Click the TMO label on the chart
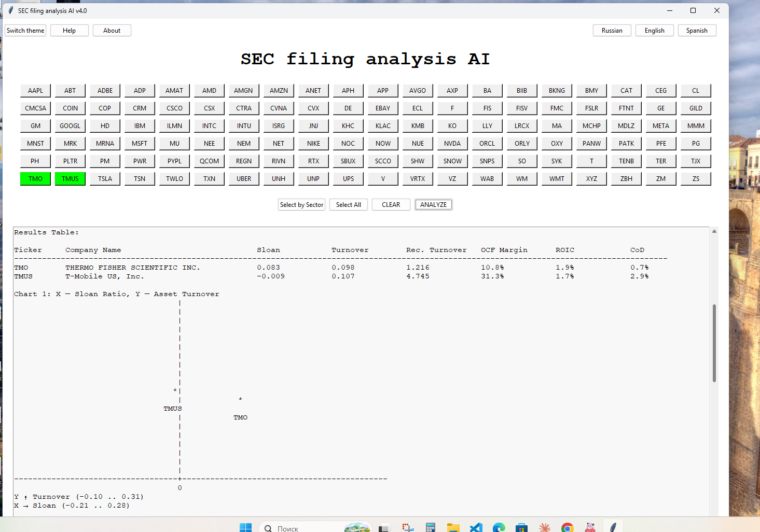Viewport: 760px width, 532px height. (x=240, y=417)
